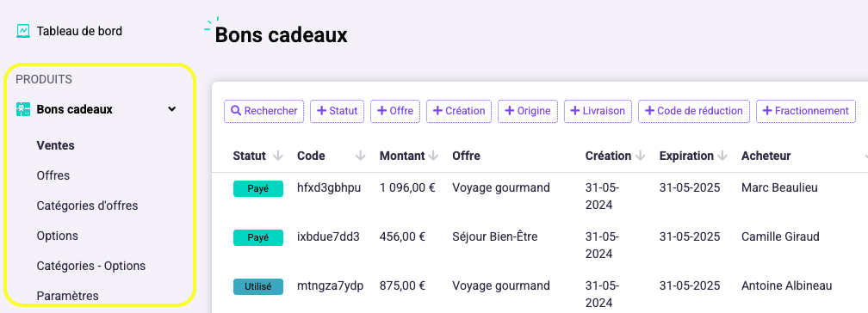Add a Statut filter

pos(338,111)
